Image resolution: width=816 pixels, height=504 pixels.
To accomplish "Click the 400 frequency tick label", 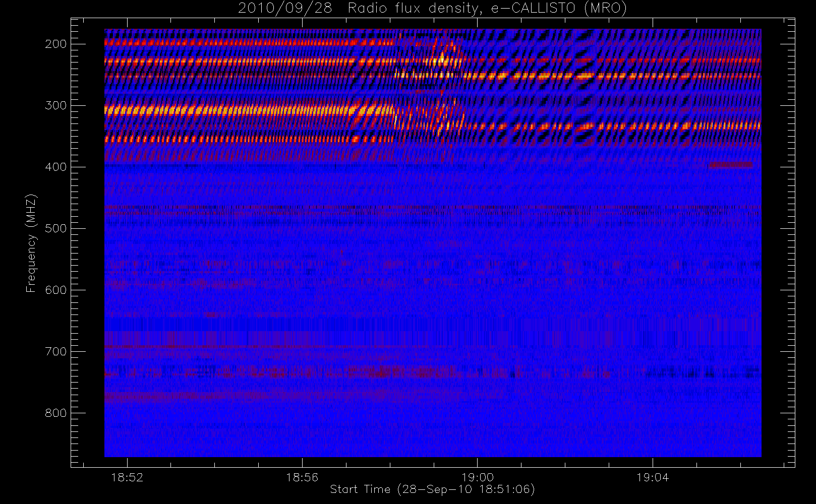I will 56,167.
